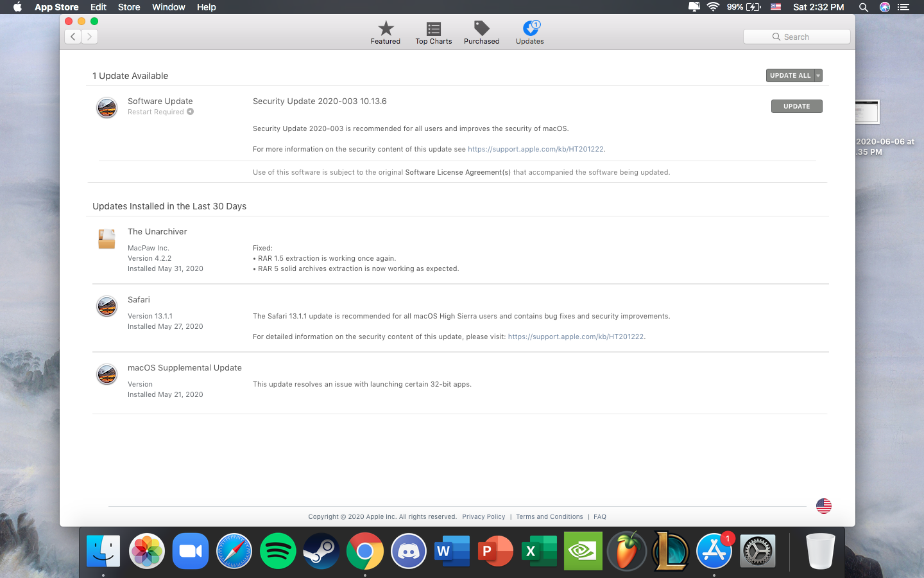
Task: Open the Store menu
Action: [x=129, y=7]
